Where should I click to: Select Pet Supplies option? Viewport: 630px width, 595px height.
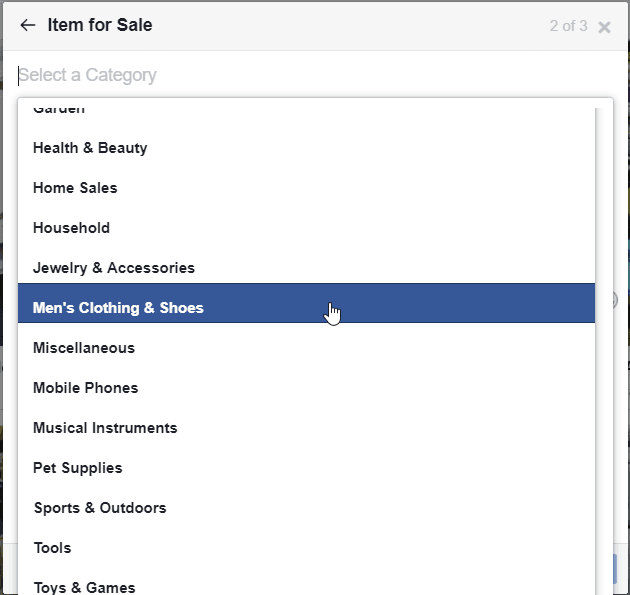point(306,468)
